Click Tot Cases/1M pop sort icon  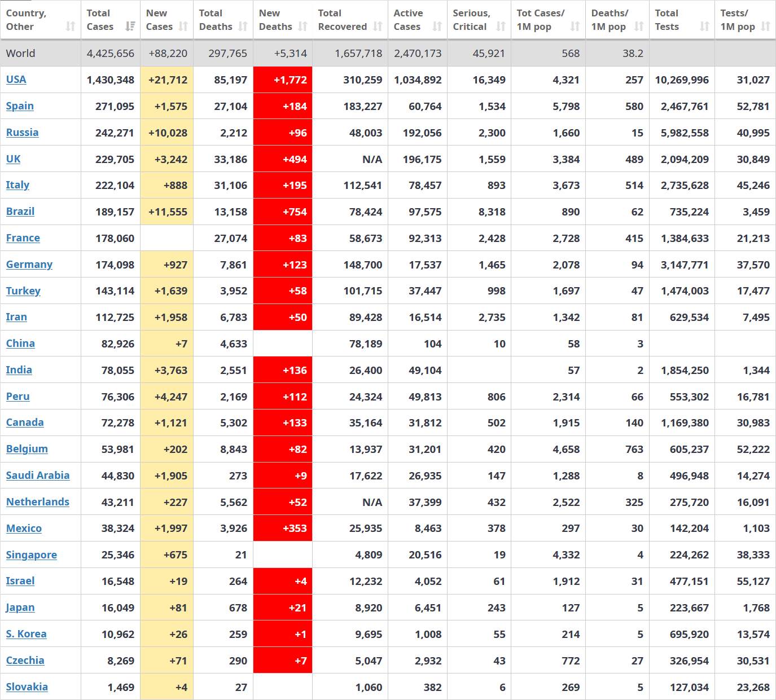tap(575, 27)
